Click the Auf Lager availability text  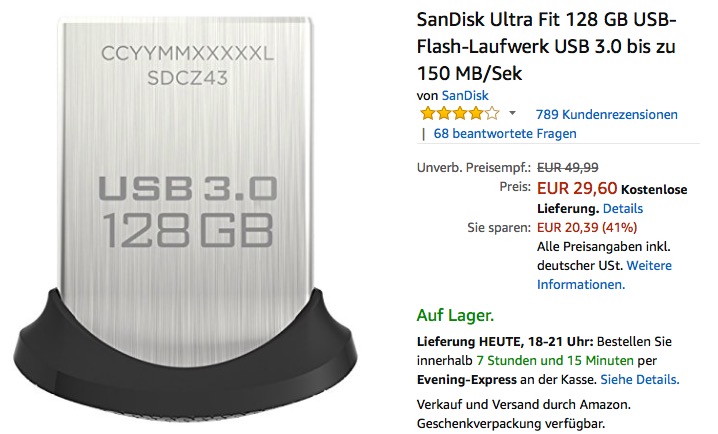(455, 315)
